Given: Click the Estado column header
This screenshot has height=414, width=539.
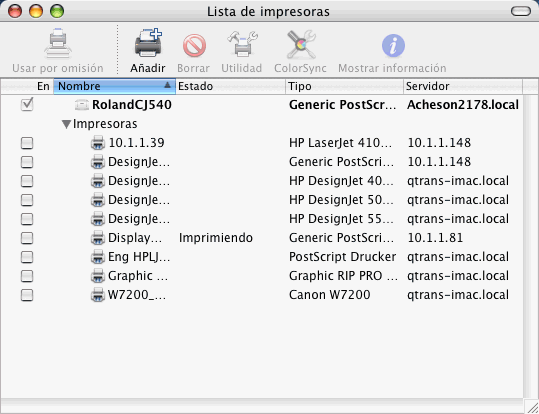Looking at the screenshot, I should [230, 86].
